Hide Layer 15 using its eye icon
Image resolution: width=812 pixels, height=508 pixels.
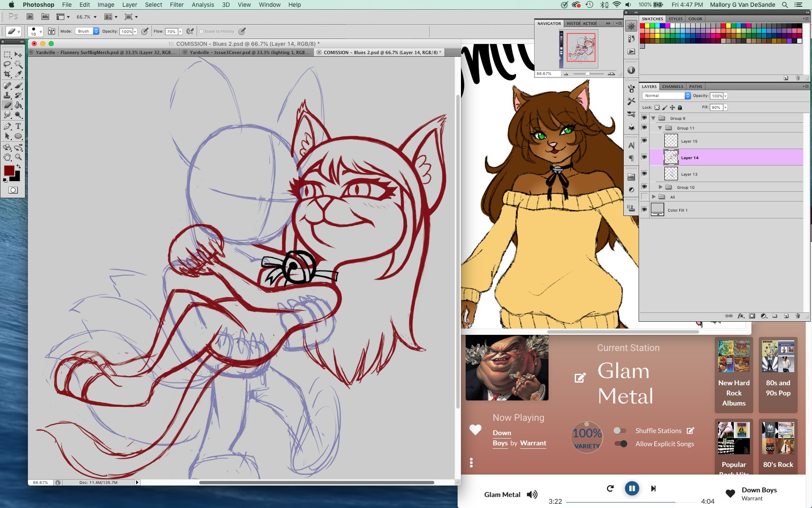click(644, 141)
